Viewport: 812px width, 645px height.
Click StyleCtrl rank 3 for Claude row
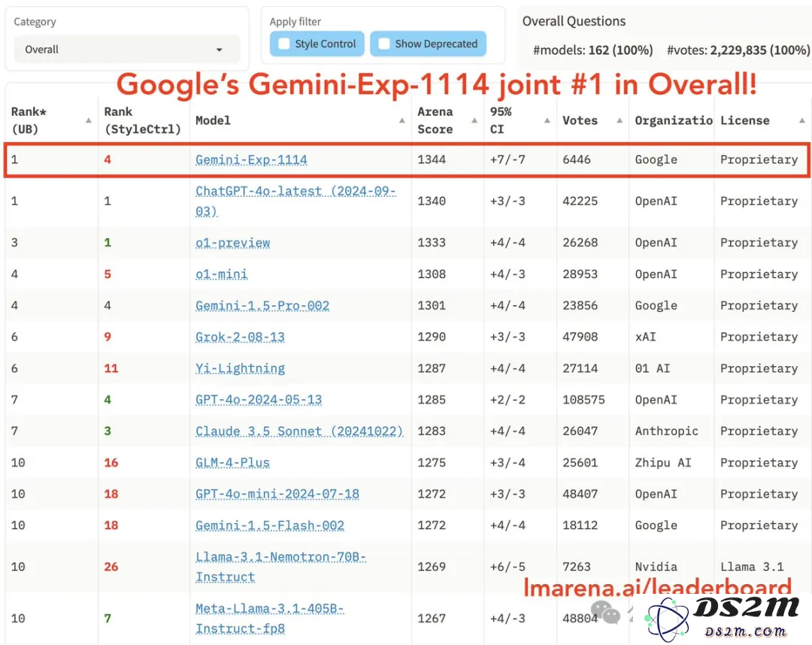click(x=108, y=432)
